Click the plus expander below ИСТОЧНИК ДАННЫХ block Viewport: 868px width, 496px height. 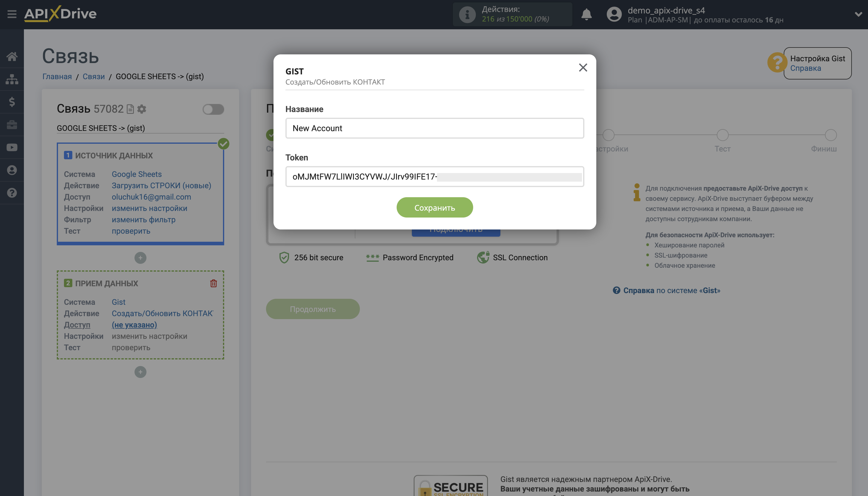(x=140, y=258)
